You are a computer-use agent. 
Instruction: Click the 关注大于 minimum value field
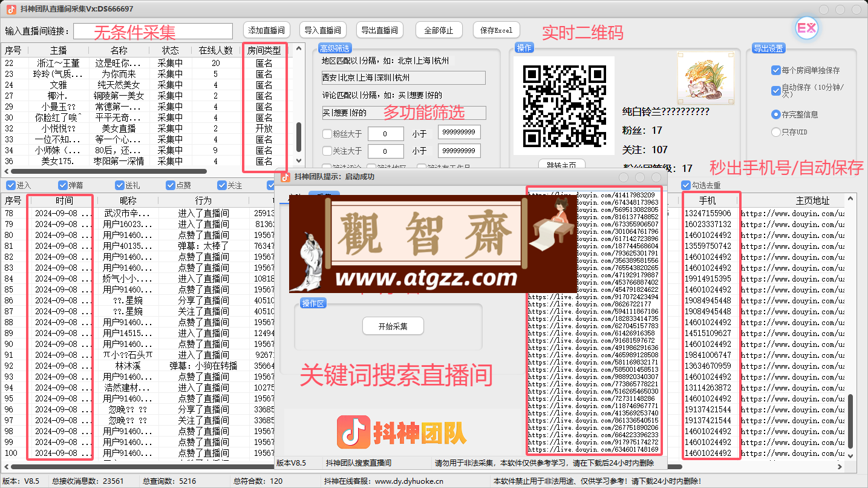[x=385, y=151]
